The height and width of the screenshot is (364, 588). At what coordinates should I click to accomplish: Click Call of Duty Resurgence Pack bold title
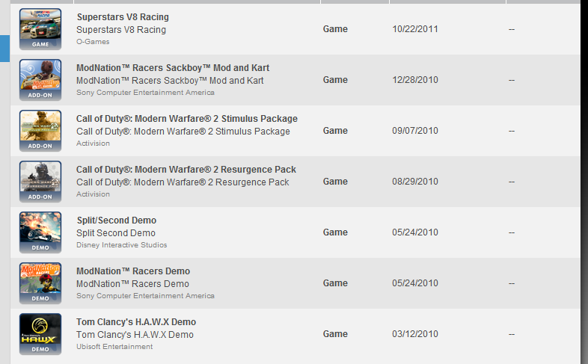186,170
